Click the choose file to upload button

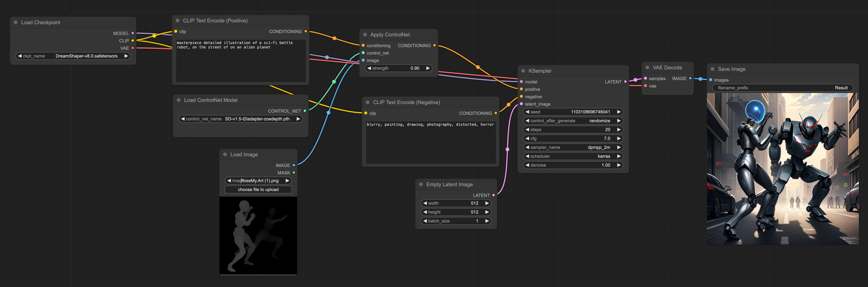258,189
